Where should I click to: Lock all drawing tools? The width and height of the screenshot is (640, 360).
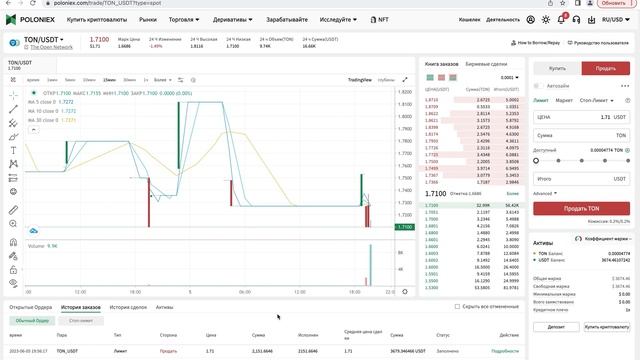coord(13,270)
